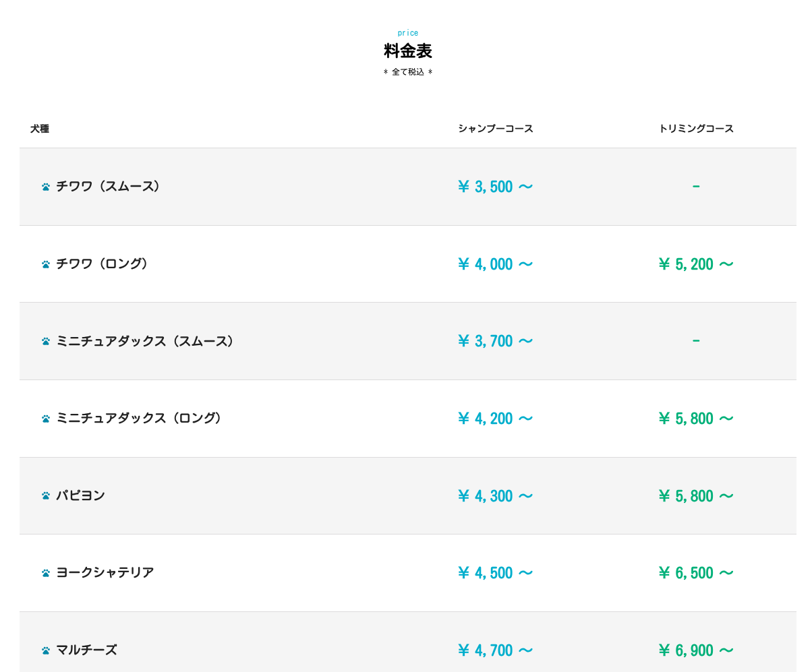Click the トリミングコース column header
The width and height of the screenshot is (812, 672).
pos(695,129)
